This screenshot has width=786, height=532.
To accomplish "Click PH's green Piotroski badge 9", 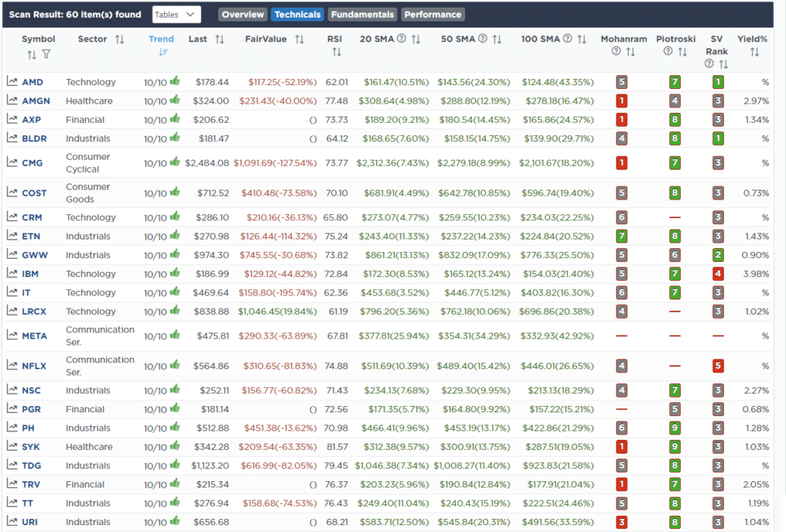I will (x=675, y=428).
